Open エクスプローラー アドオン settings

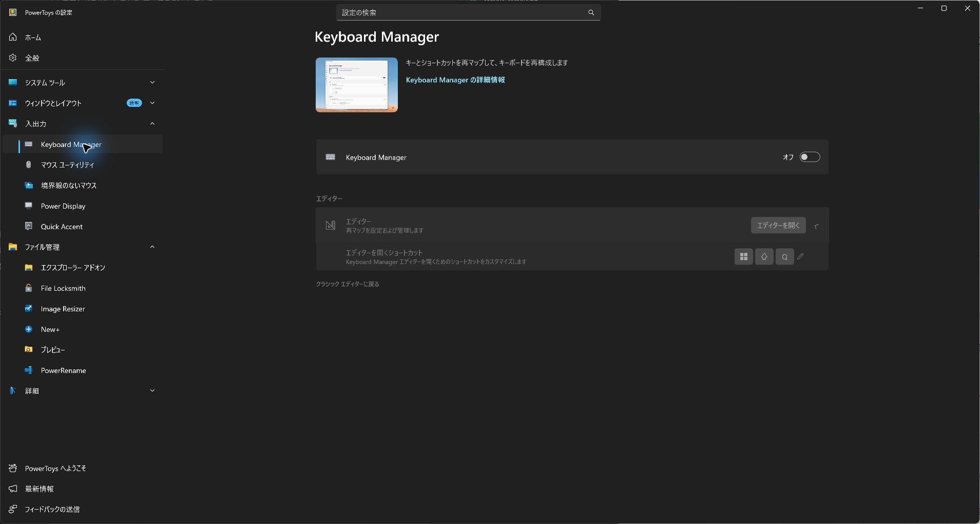click(82, 268)
